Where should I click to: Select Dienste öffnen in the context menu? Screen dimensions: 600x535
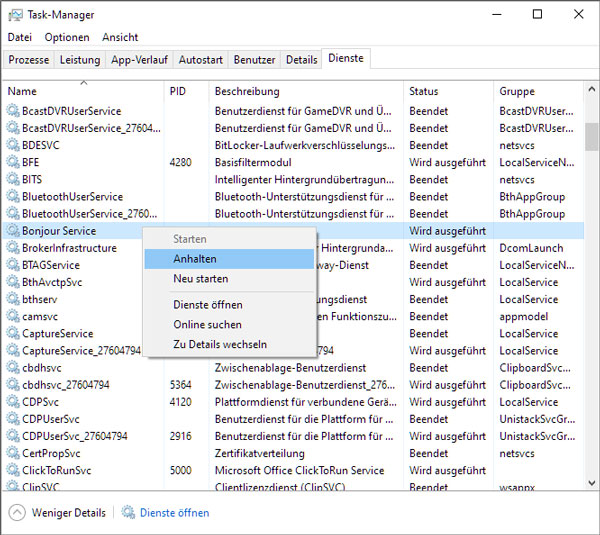coord(229,305)
